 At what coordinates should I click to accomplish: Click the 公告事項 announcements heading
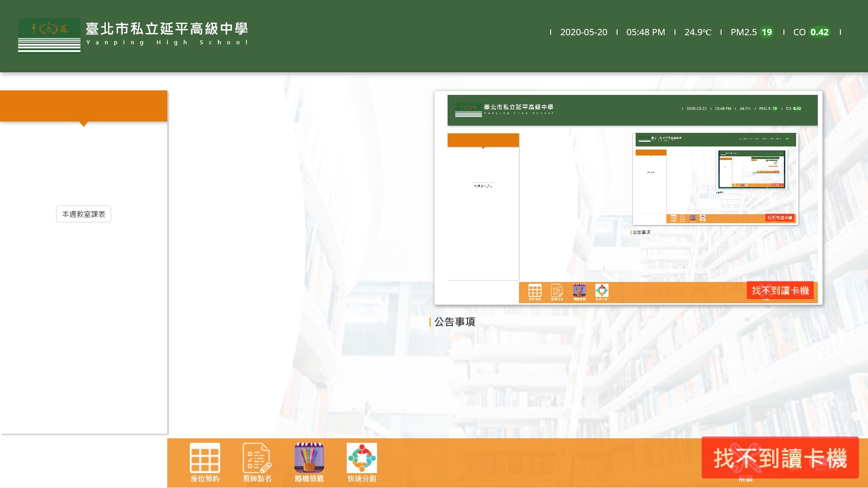(x=454, y=322)
